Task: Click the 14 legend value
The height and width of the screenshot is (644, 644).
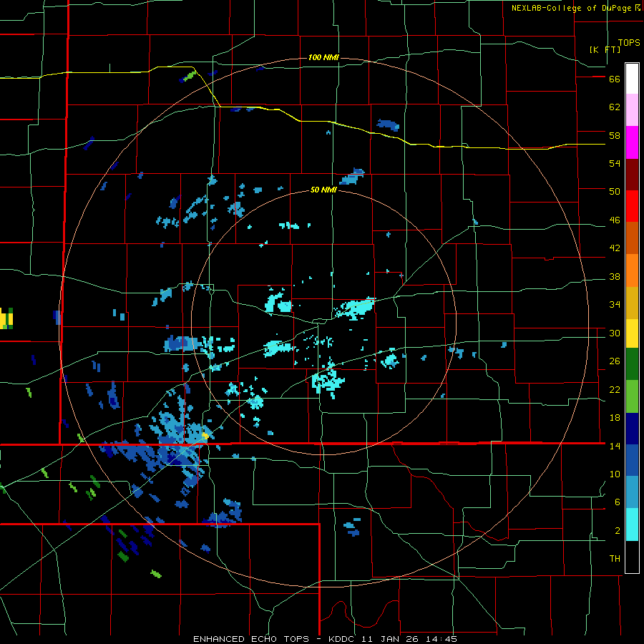Action: [x=615, y=446]
